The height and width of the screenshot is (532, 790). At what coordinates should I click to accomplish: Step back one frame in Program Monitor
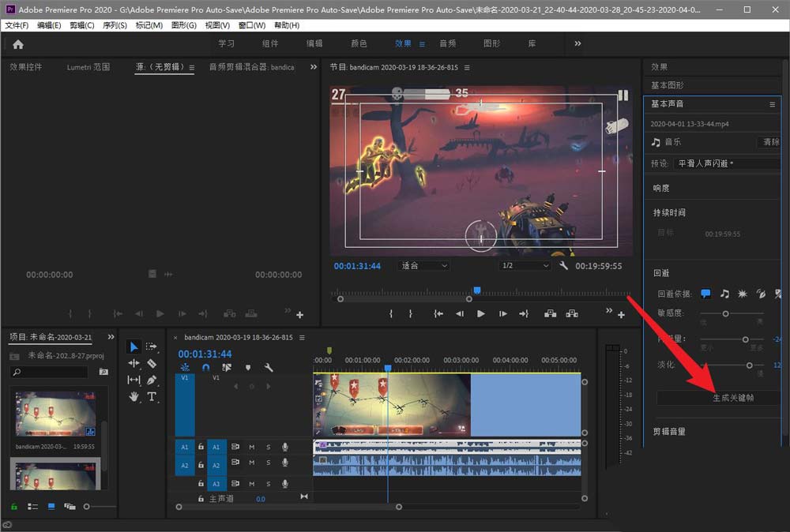pyautogui.click(x=460, y=313)
